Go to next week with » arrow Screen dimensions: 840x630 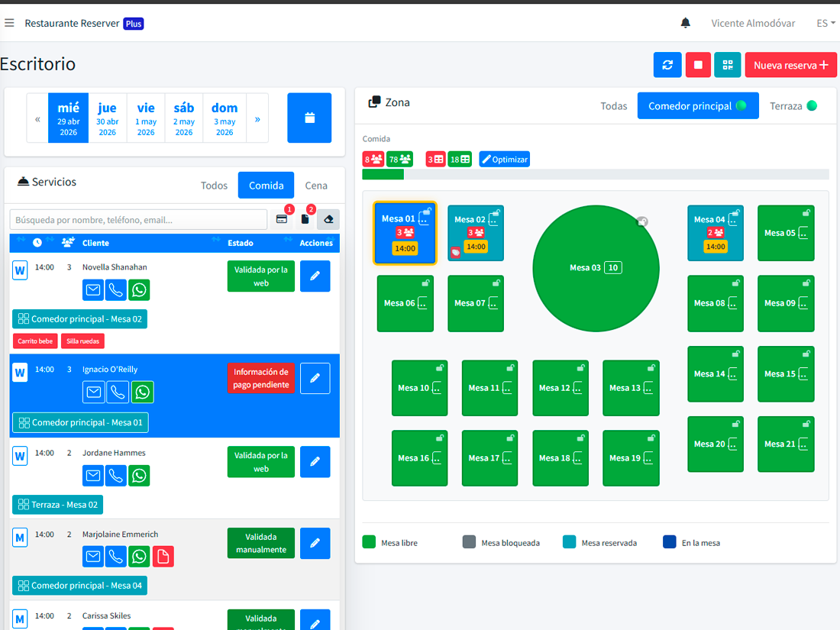(x=257, y=118)
